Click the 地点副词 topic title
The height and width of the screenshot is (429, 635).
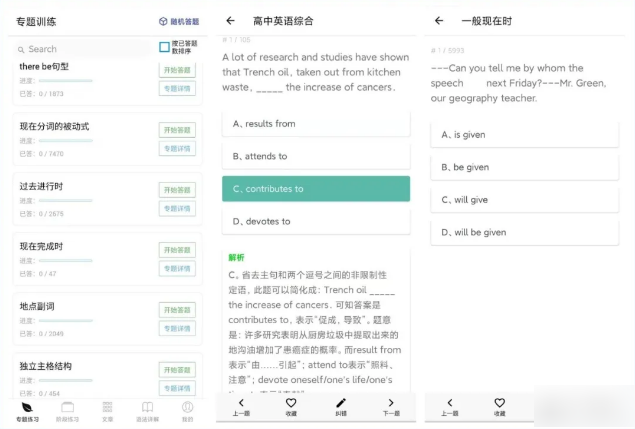coord(37,306)
